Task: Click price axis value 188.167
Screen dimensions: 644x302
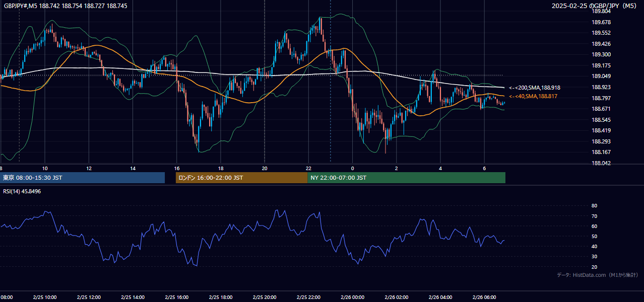Action: (601, 152)
